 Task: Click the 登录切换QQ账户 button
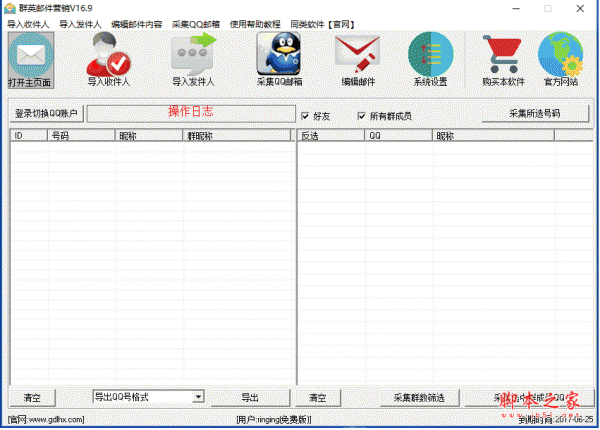46,114
